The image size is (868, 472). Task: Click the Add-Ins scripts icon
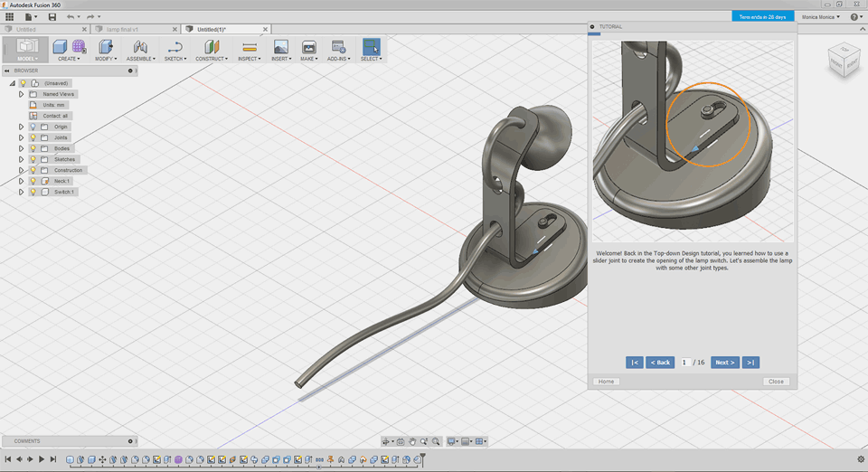[x=338, y=47]
